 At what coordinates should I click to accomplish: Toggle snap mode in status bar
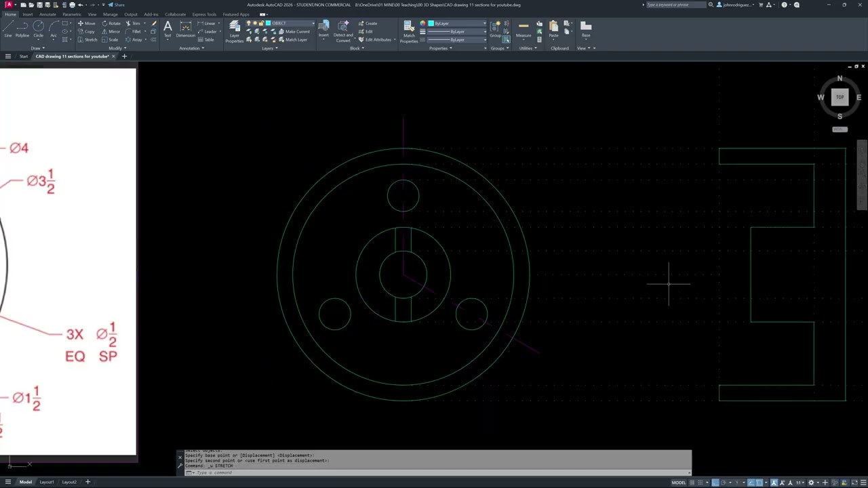[x=701, y=483]
